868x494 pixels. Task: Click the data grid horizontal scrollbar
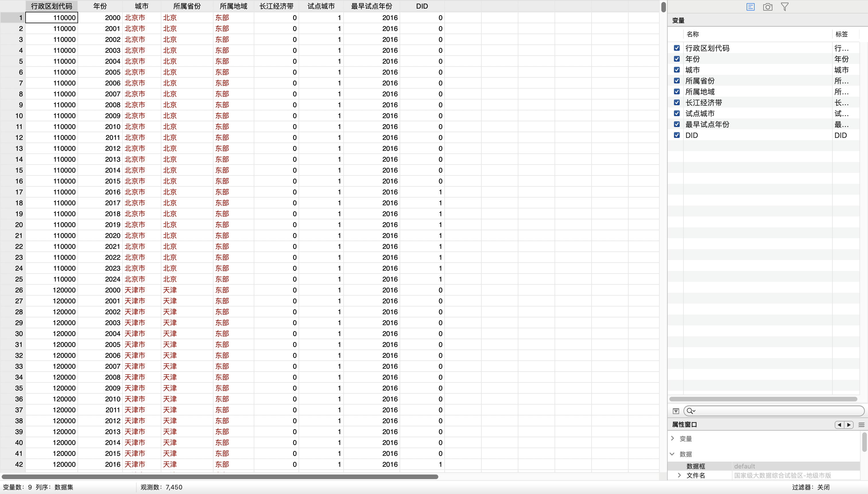[220, 477]
